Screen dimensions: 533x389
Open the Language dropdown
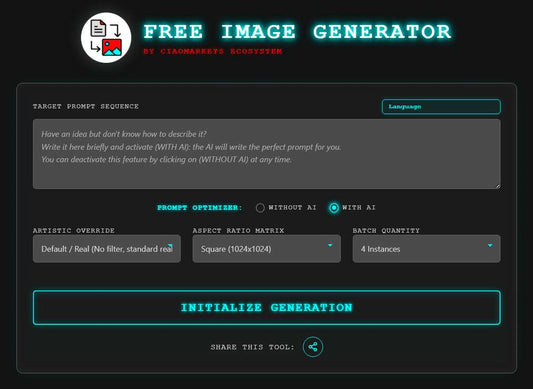point(441,107)
